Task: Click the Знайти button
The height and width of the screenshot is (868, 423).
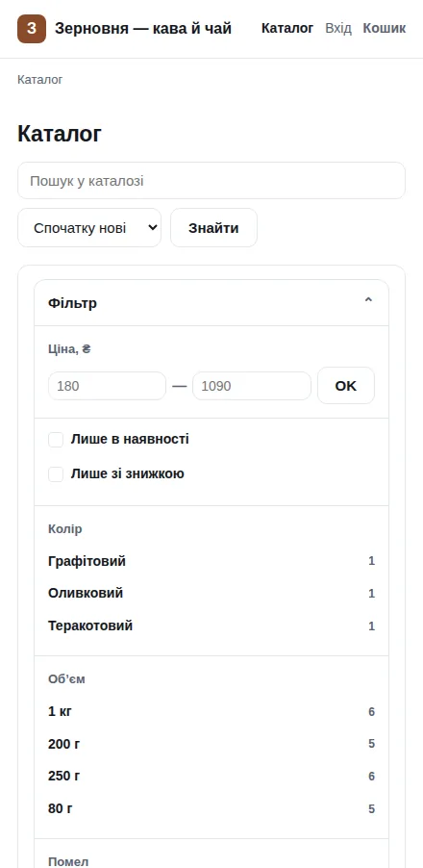Action: [x=213, y=227]
